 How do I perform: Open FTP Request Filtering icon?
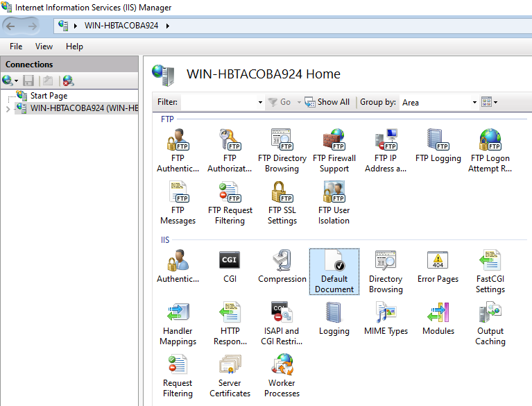[230, 203]
